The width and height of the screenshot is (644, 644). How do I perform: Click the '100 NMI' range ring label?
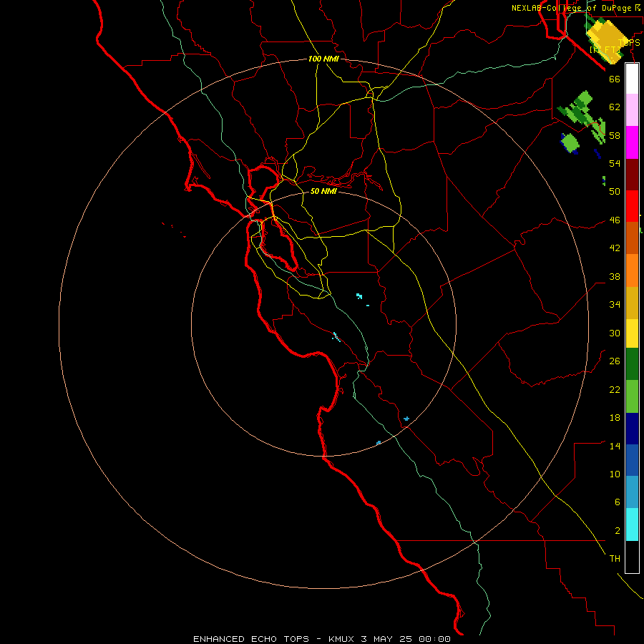(323, 59)
